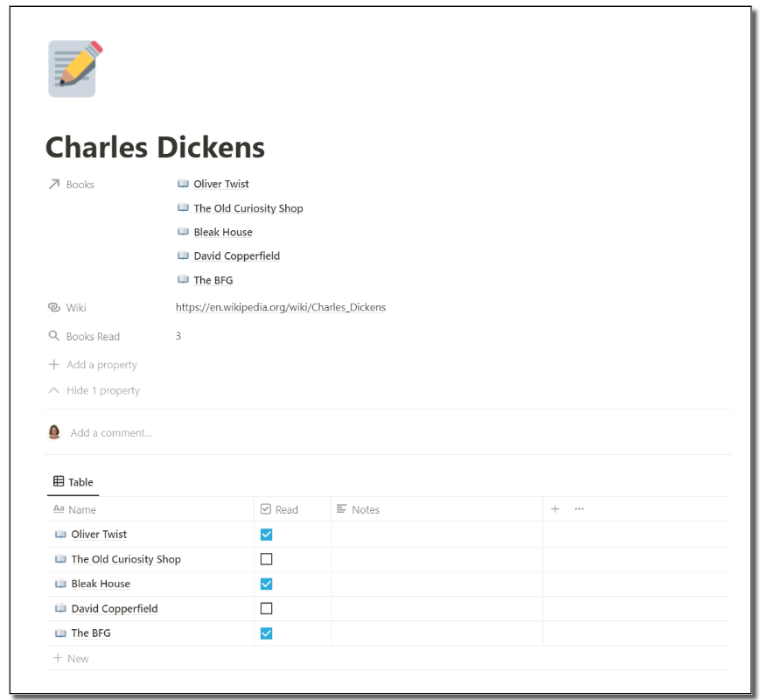The width and height of the screenshot is (761, 700).
Task: Open the Notes column header menu
Action: [365, 509]
